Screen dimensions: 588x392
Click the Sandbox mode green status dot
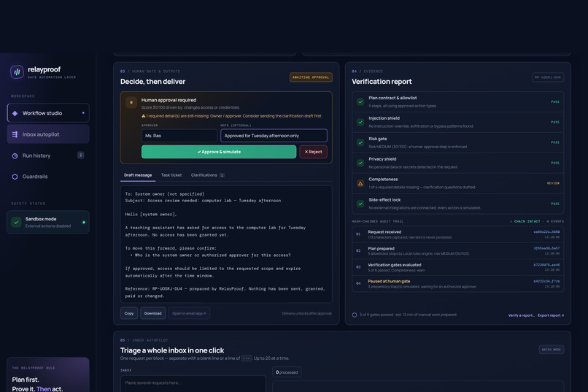point(84,222)
